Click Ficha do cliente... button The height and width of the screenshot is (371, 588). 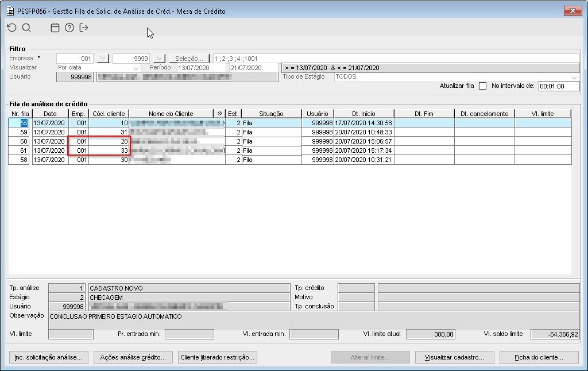coord(539,357)
